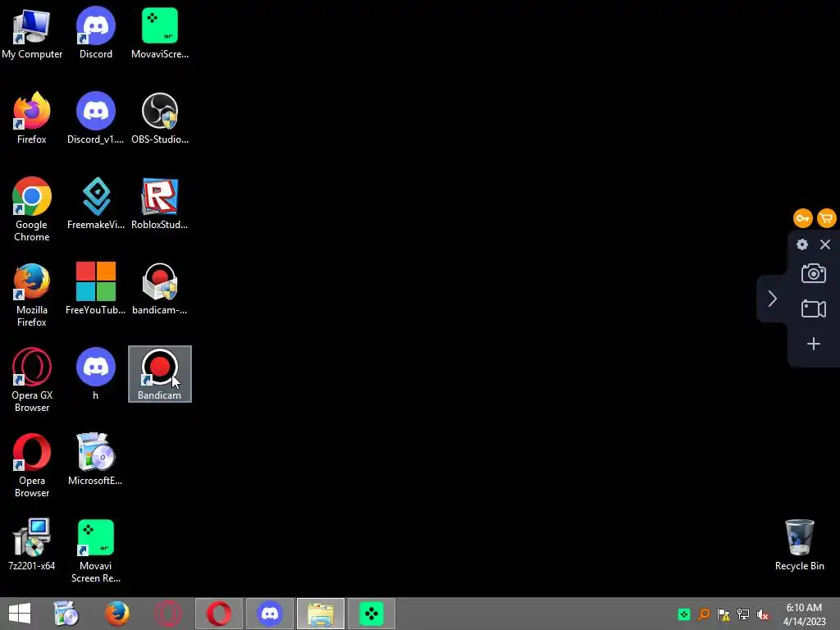
Task: Switch to Movavi Screen Recorder taskbar button
Action: [372, 614]
